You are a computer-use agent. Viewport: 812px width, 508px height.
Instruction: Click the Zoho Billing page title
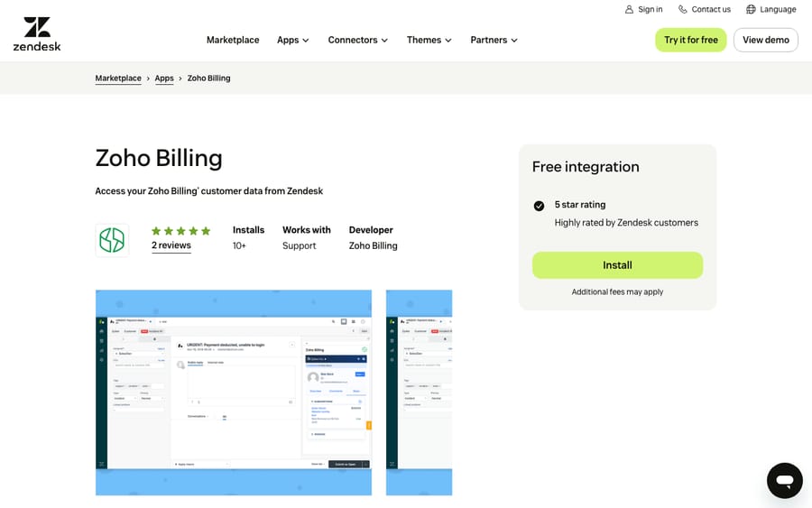pyautogui.click(x=159, y=159)
